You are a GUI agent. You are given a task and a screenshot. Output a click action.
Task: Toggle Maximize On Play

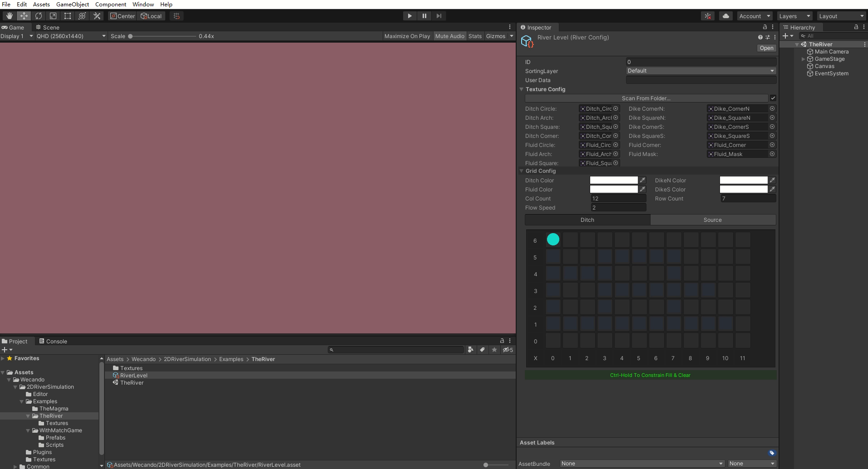(x=407, y=36)
